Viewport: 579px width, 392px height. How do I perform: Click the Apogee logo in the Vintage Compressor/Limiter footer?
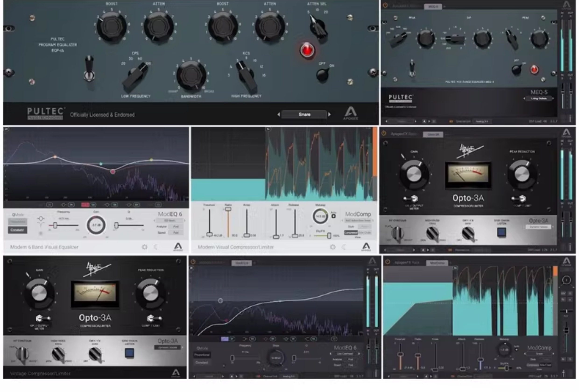tap(176, 373)
